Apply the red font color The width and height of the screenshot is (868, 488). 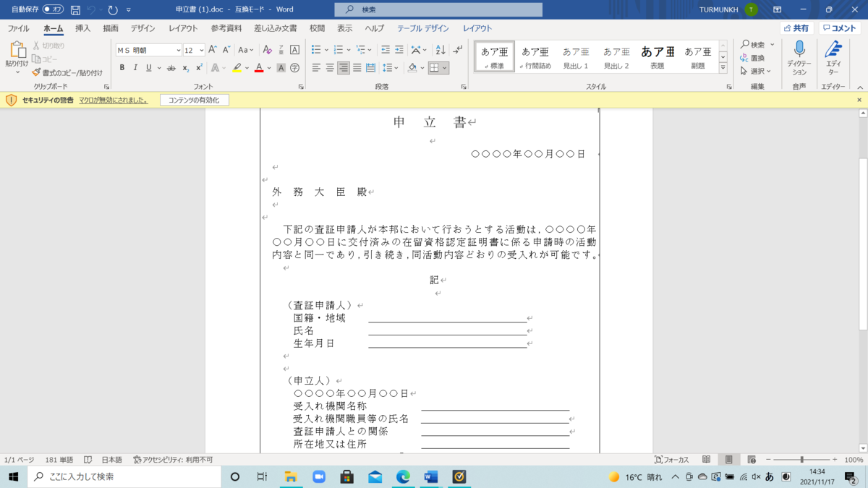pyautogui.click(x=259, y=68)
